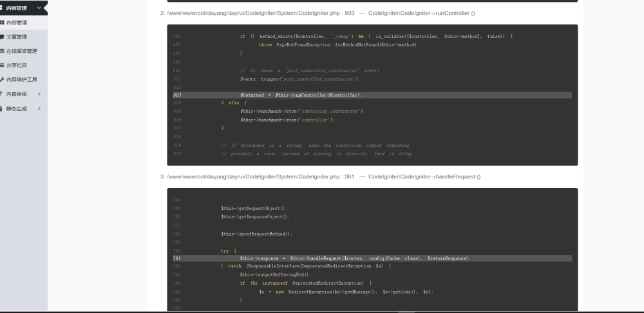Collapse the 内容管理 header dropdown arrow
The image size is (644, 313).
click(39, 8)
